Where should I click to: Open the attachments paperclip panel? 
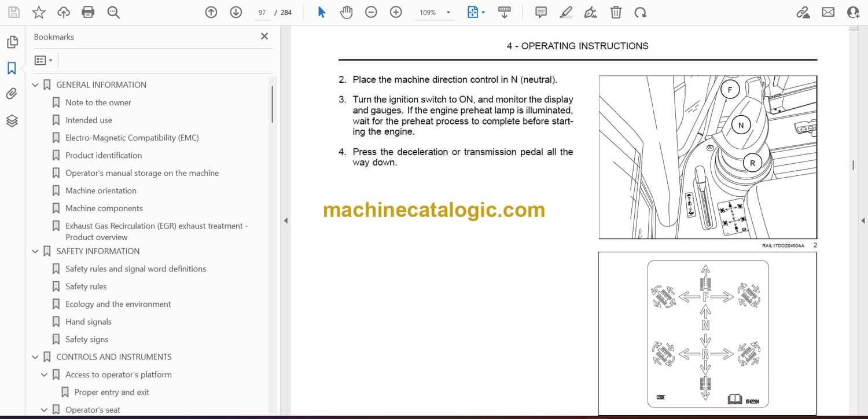pyautogui.click(x=12, y=94)
